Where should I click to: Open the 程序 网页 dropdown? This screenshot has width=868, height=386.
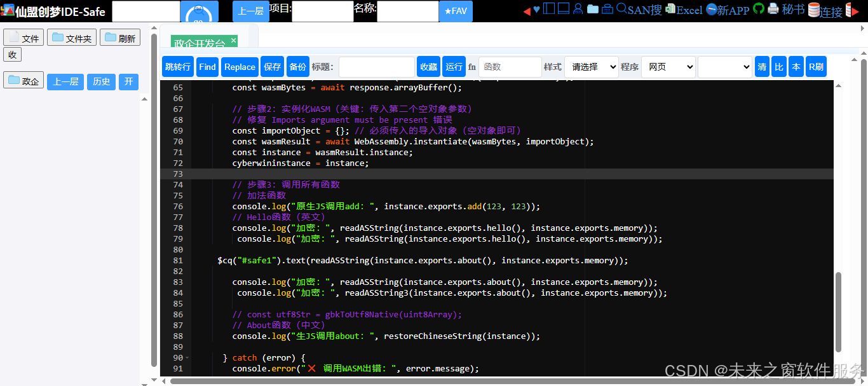point(668,67)
